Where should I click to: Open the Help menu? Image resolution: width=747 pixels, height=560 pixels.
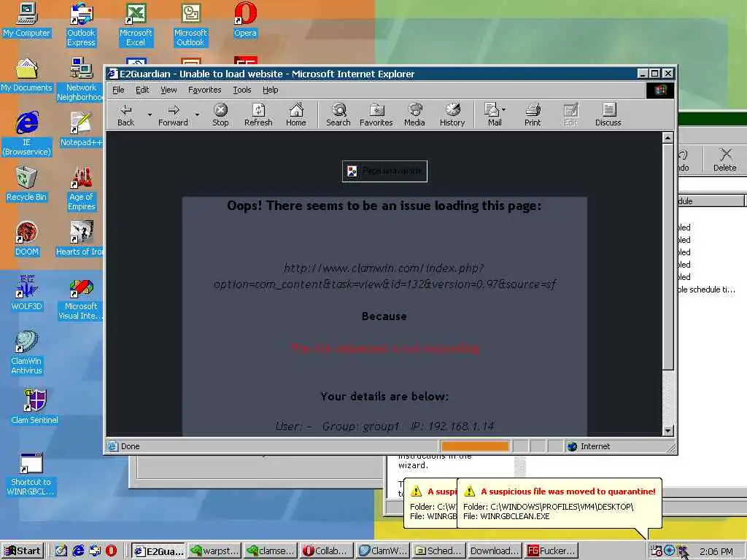270,90
